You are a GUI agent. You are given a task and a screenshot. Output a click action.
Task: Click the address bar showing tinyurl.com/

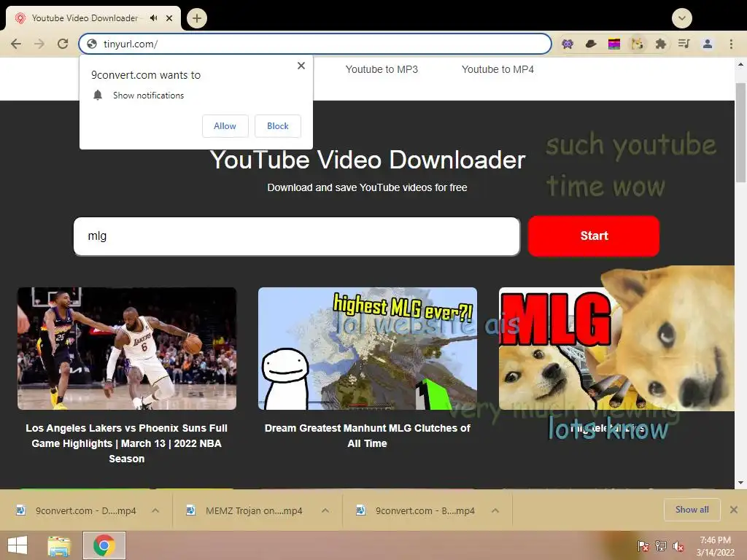[315, 44]
